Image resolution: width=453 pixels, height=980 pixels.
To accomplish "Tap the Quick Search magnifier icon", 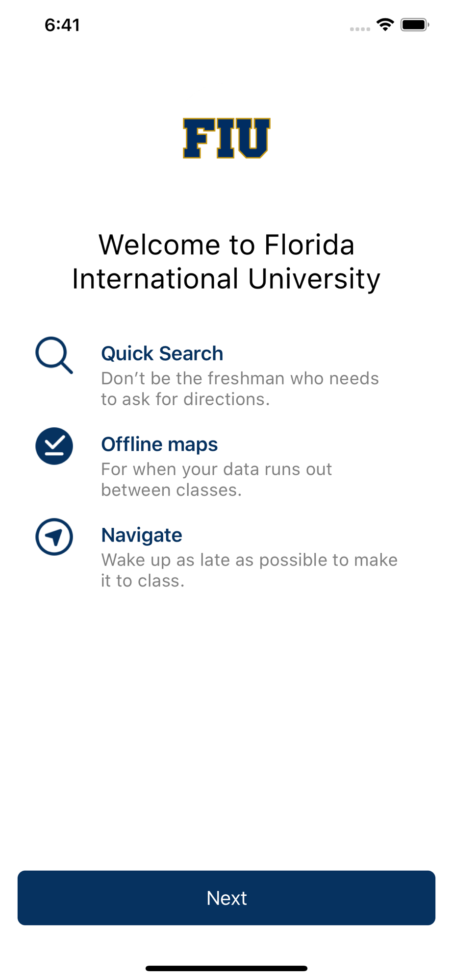I will (54, 355).
